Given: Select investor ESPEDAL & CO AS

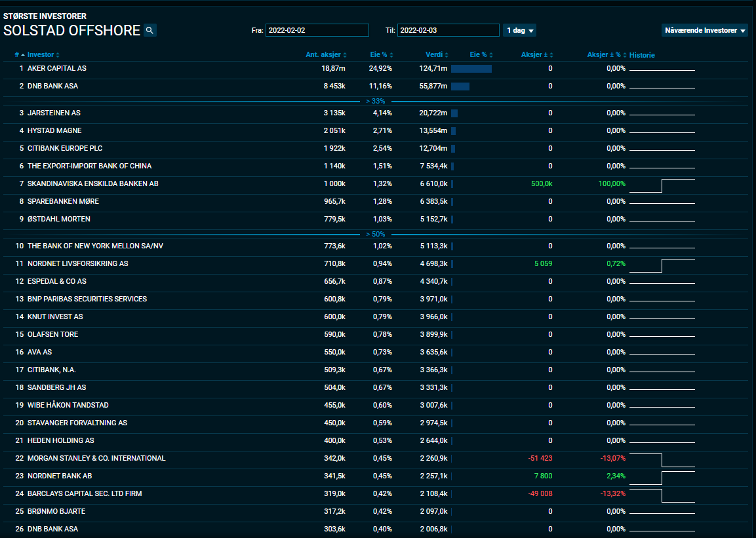Looking at the screenshot, I should [57, 282].
